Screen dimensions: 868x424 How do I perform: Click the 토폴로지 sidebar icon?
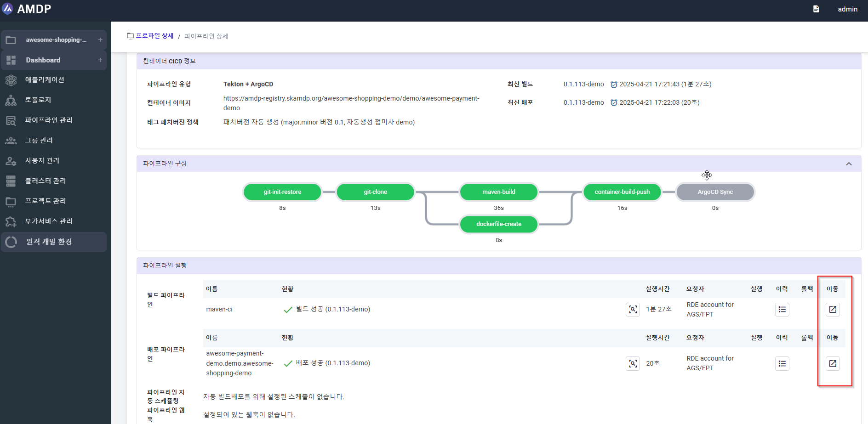[11, 100]
